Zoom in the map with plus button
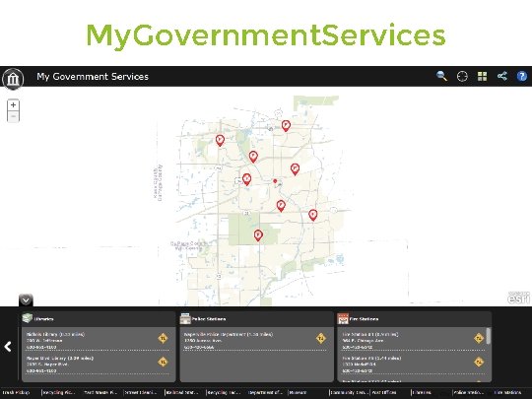This screenshot has width=532, height=399. point(13,104)
